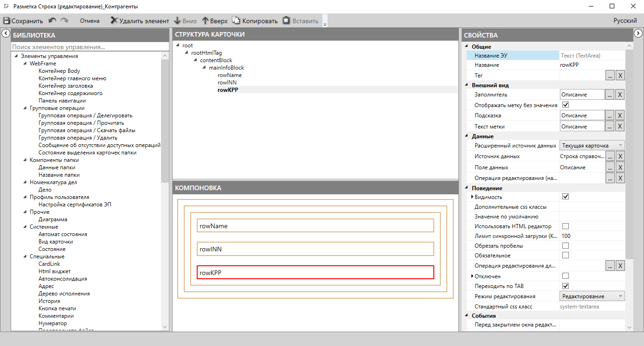Collapse the mainInfoBlock tree node

click(204, 68)
